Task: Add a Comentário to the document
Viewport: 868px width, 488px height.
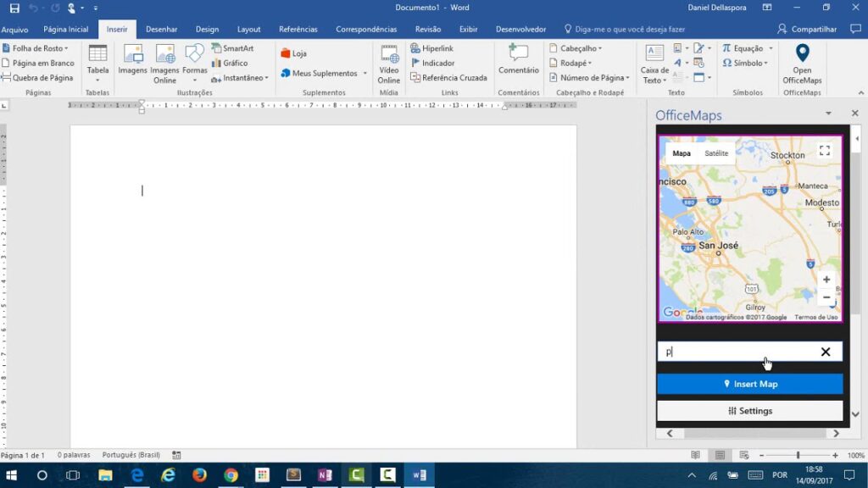Action: tap(518, 60)
